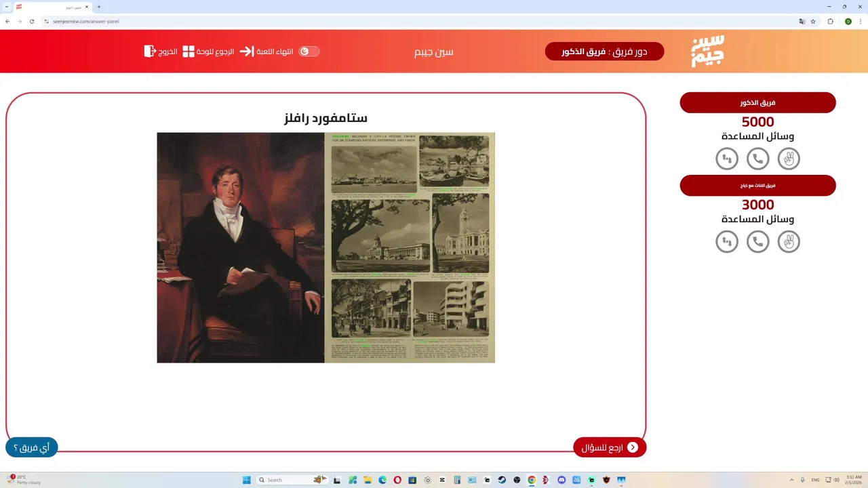The image size is (868, 488).
Task: Click الرجوع للوحة to return to board
Action: point(208,52)
